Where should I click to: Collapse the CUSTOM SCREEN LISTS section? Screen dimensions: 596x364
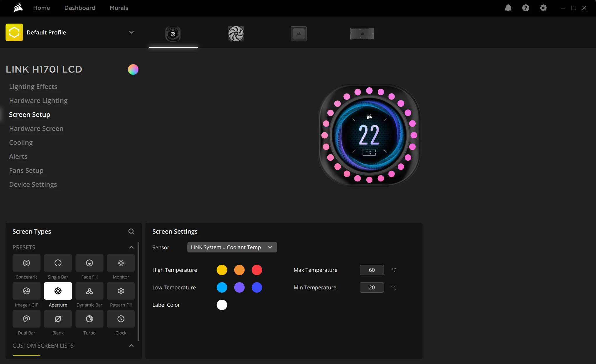click(131, 346)
